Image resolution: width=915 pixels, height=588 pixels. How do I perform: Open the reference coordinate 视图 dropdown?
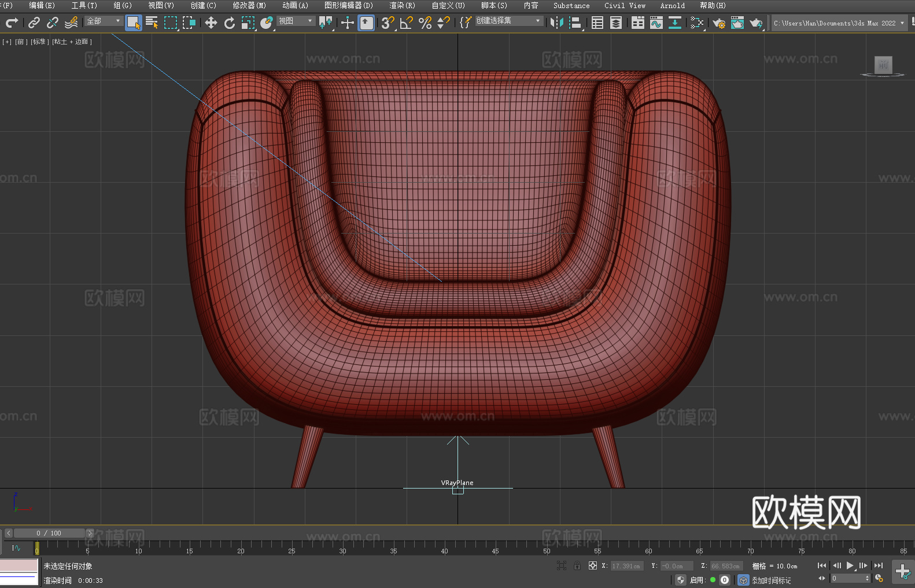click(296, 21)
